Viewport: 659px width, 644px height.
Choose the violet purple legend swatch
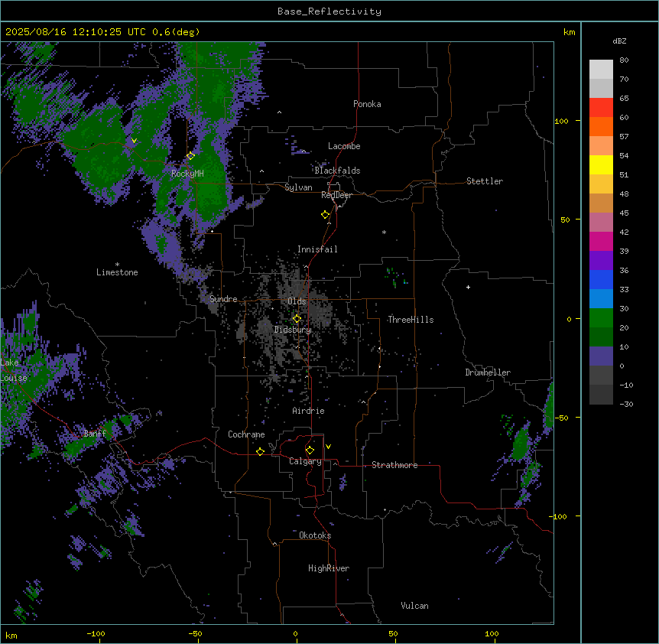[601, 260]
